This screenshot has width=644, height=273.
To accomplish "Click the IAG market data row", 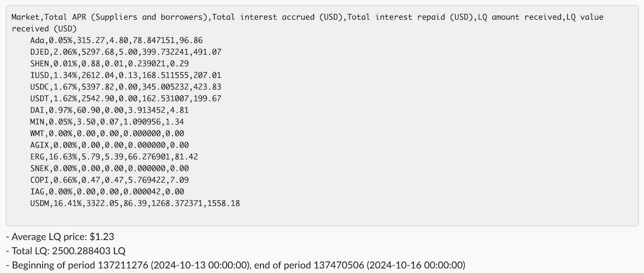I will [x=107, y=192].
